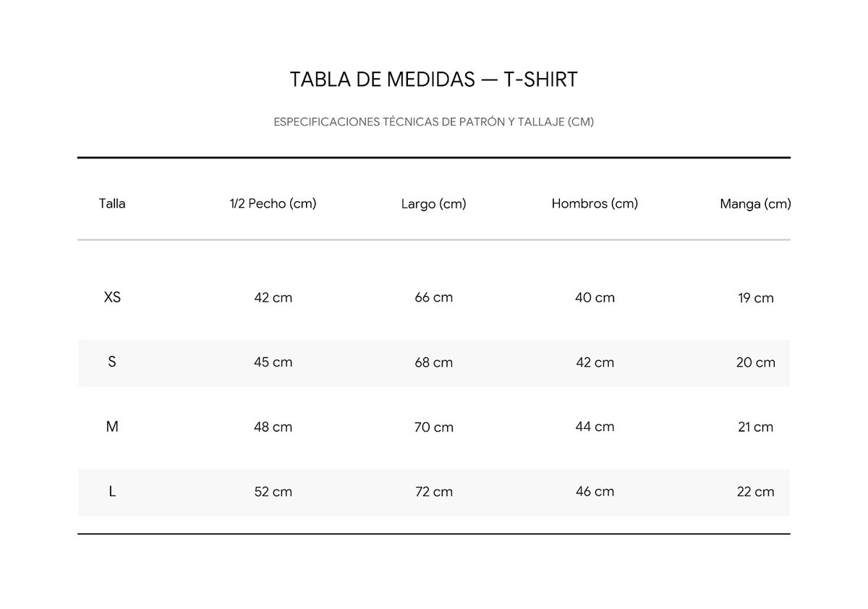The image size is (868, 609).
Task: Select the 22 cm sleeve cell
Action: coord(755,492)
